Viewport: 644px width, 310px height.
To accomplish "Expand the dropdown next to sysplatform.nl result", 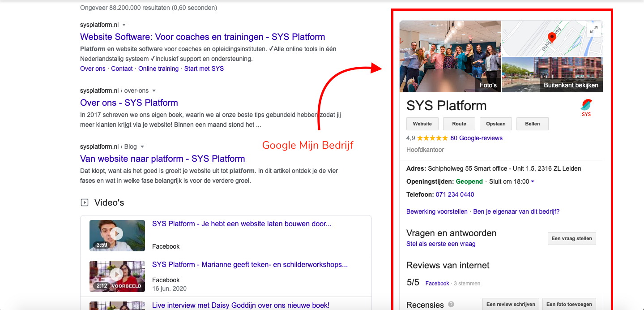I will click(x=124, y=25).
